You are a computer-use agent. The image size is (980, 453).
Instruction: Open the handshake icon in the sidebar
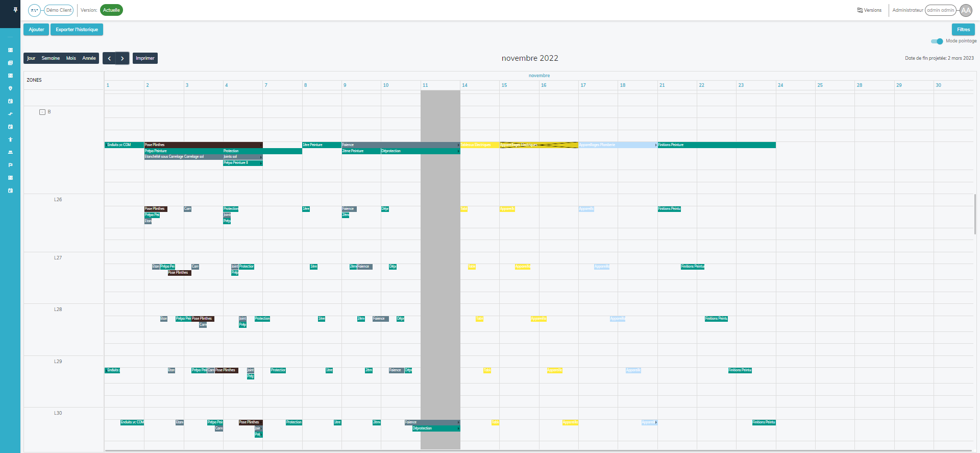[x=10, y=114]
